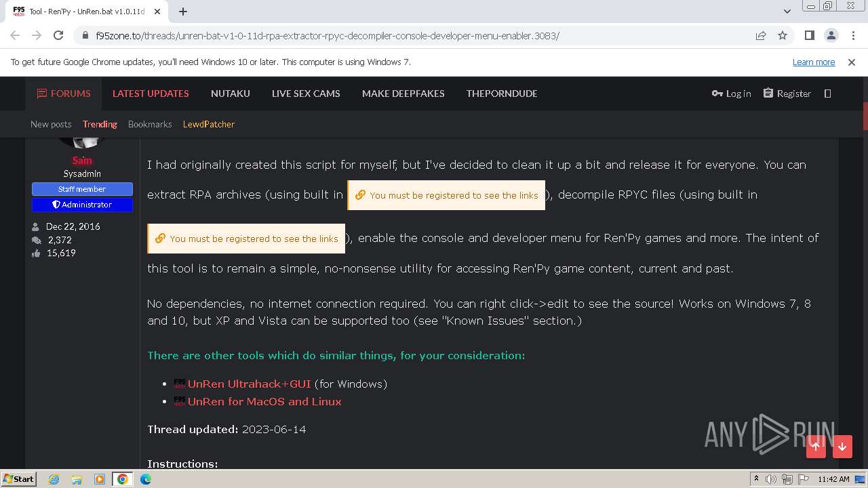Viewport: 868px width, 488px height.
Task: Click the join date 'Dec 22, 2016'
Action: click(x=73, y=226)
